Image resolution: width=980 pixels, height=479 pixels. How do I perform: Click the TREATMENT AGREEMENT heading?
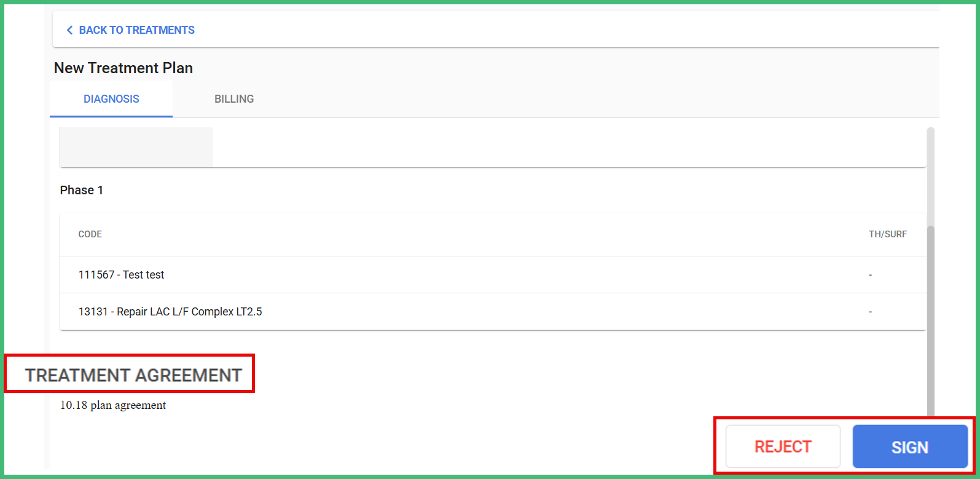(x=133, y=375)
